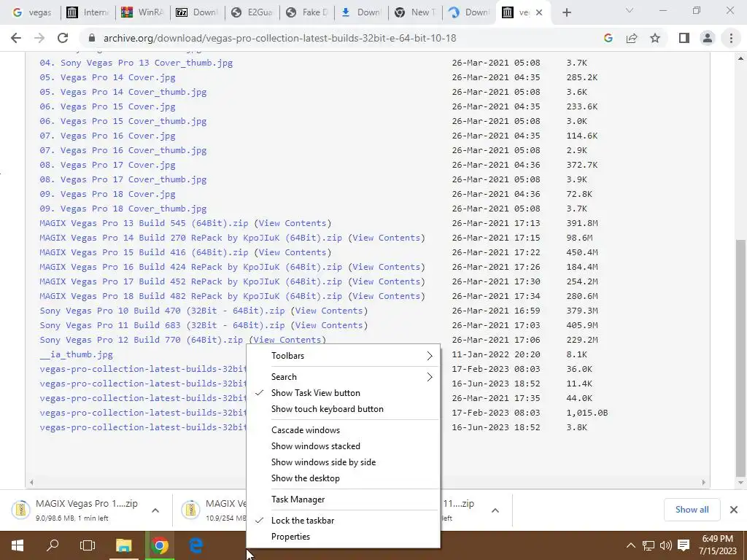Open the volume tray icon
The height and width of the screenshot is (560, 747).
(x=665, y=545)
